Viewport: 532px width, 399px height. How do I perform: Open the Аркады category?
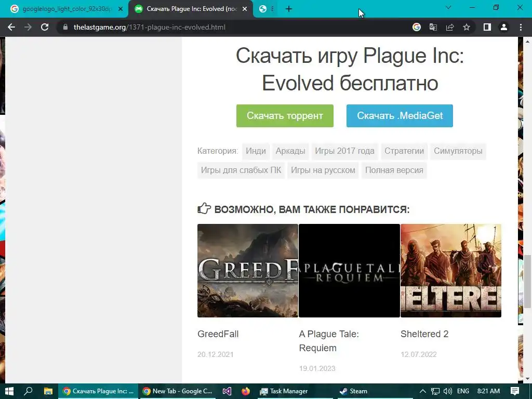pyautogui.click(x=290, y=151)
